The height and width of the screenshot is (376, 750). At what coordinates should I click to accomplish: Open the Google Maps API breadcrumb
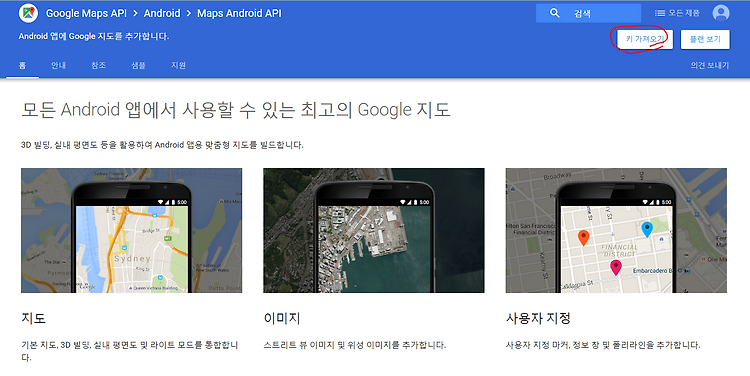click(86, 13)
